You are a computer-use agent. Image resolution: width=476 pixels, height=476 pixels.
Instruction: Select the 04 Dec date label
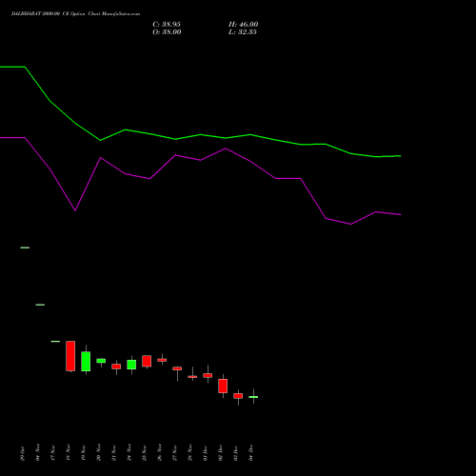(x=250, y=453)
